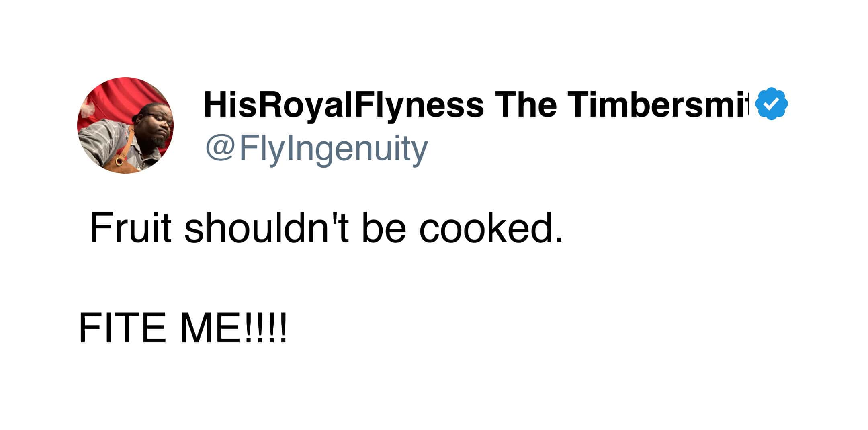Open the @FlyIngenuity handle link
868x430 pixels.
click(316, 149)
